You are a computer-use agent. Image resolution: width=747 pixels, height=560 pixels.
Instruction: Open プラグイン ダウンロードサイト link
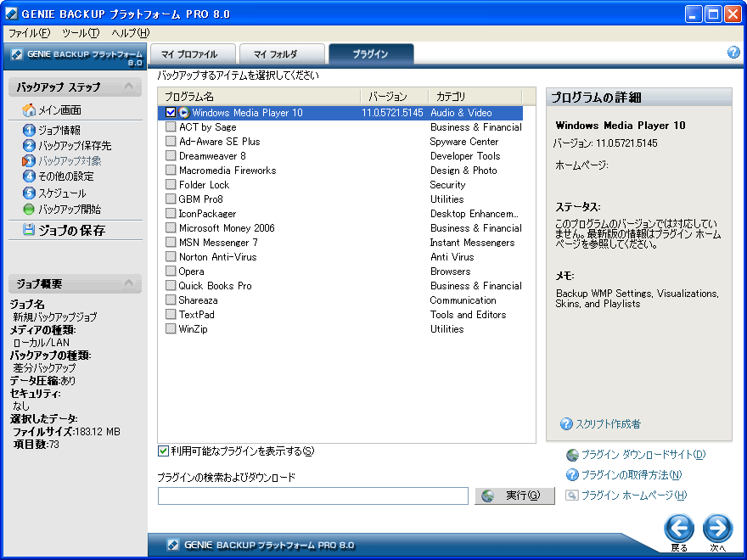click(643, 456)
